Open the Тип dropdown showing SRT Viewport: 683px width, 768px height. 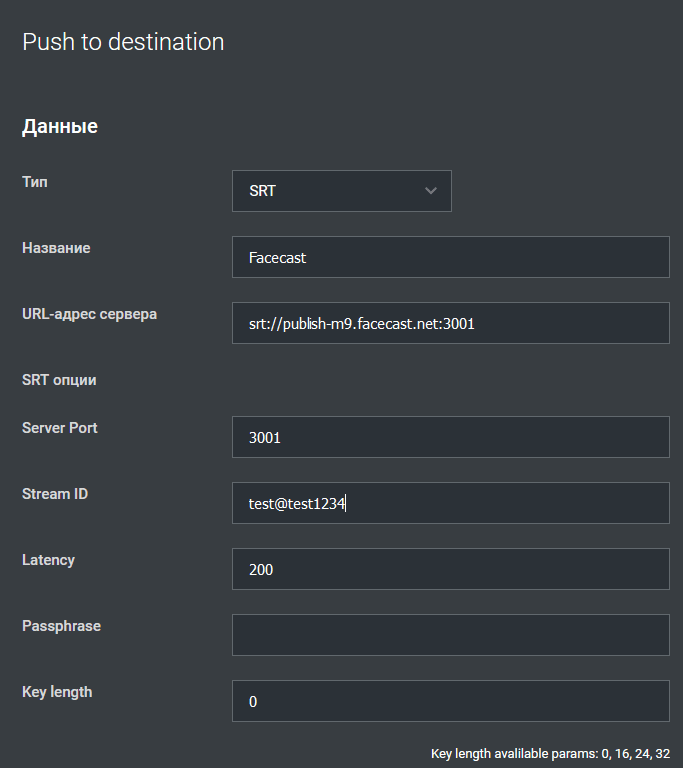tap(342, 191)
